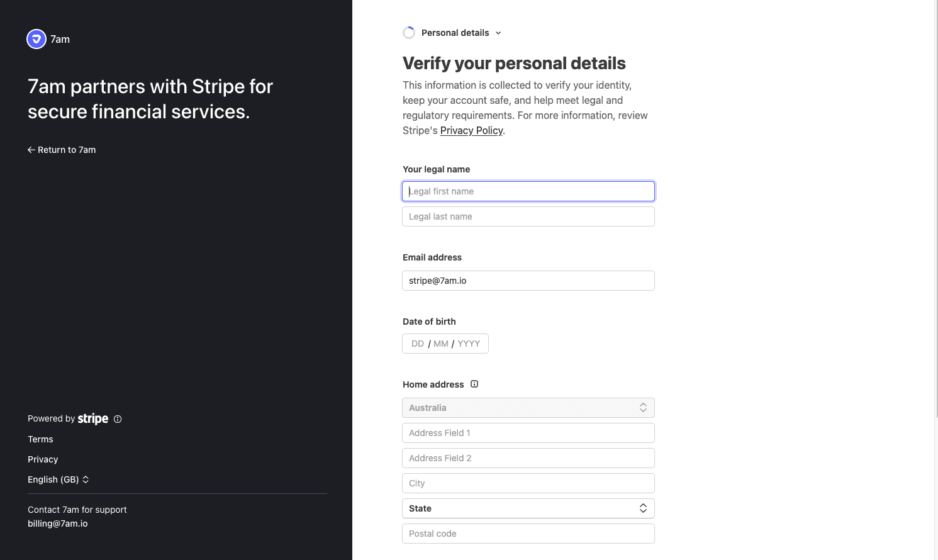Click the 7am logo icon

pos(36,39)
